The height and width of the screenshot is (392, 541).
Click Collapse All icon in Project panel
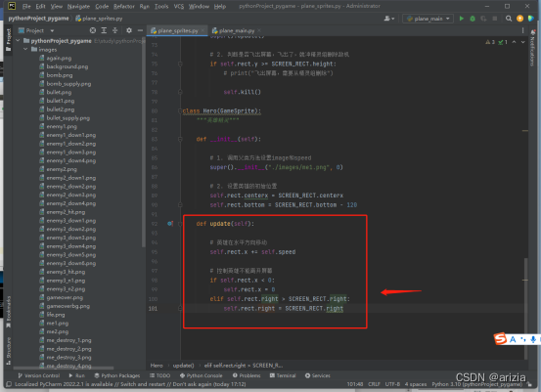pos(114,30)
